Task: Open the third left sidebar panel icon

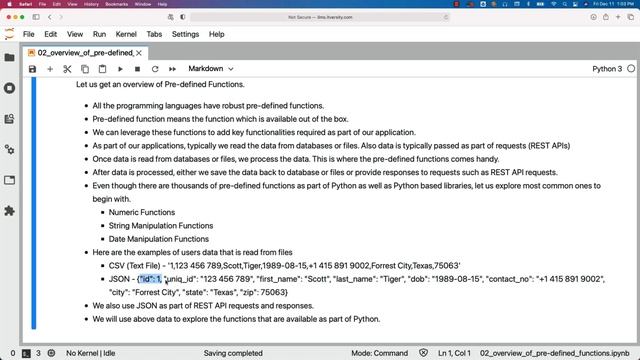Action: 9,119
